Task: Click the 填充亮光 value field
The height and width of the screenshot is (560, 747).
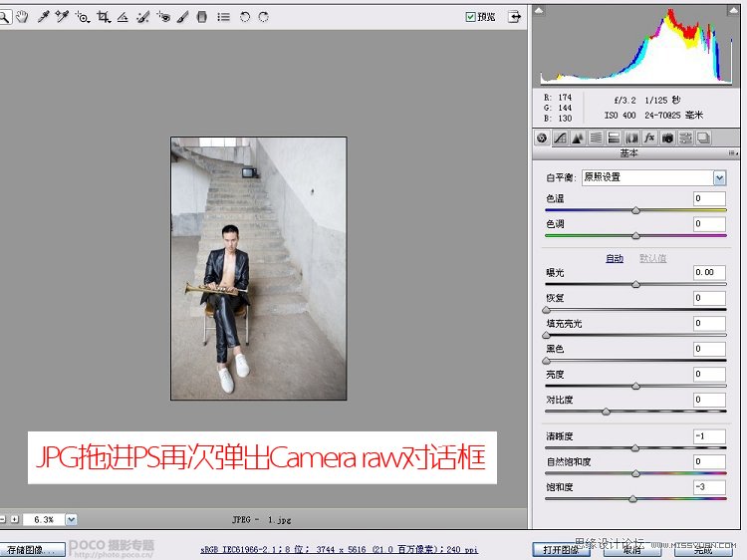Action: (709, 323)
